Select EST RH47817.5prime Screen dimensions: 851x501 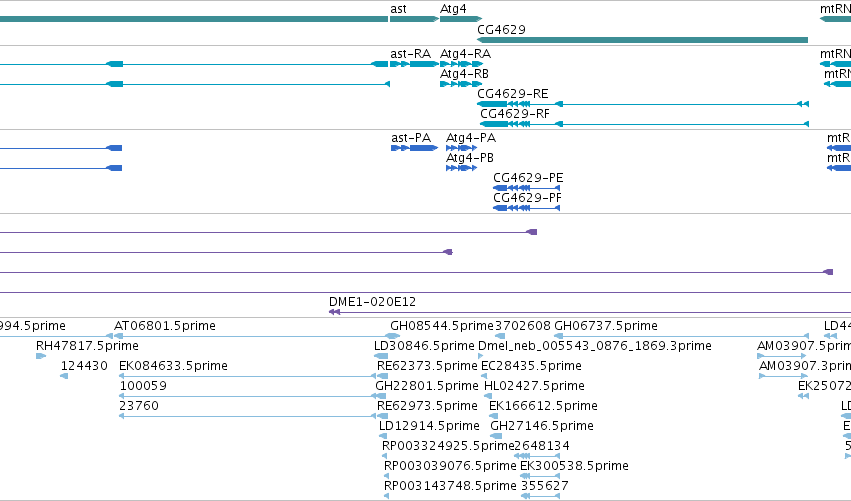(x=87, y=346)
